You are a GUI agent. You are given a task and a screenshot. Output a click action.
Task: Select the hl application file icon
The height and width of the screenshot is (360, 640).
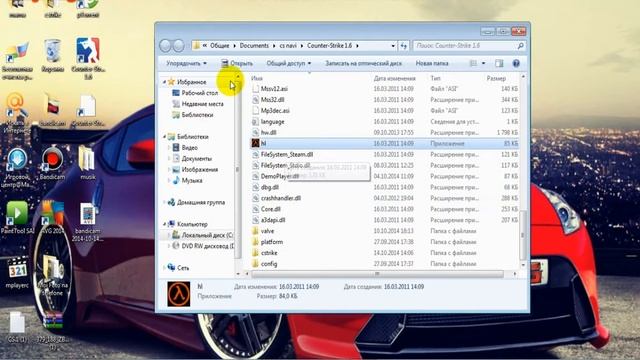coord(255,143)
